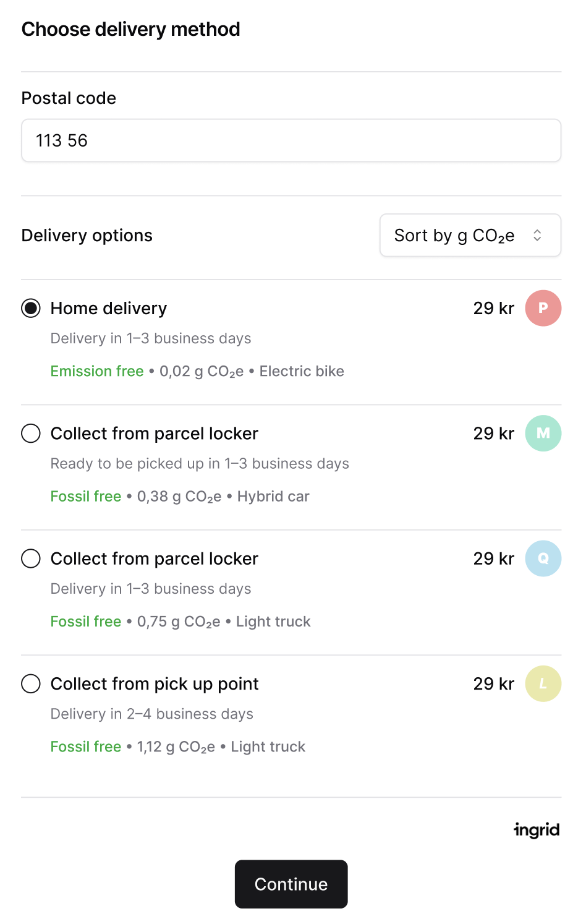The height and width of the screenshot is (924, 586).
Task: Click the 29 kr price for Home delivery
Action: point(493,308)
